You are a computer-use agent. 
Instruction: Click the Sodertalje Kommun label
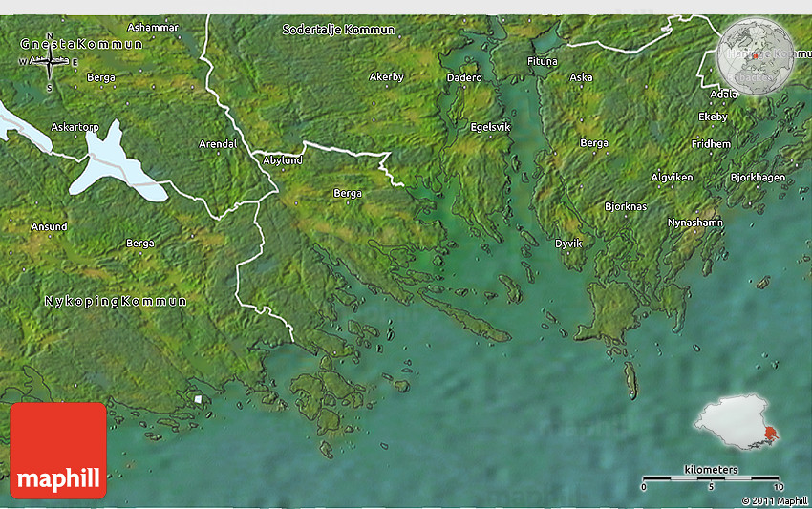(x=338, y=30)
